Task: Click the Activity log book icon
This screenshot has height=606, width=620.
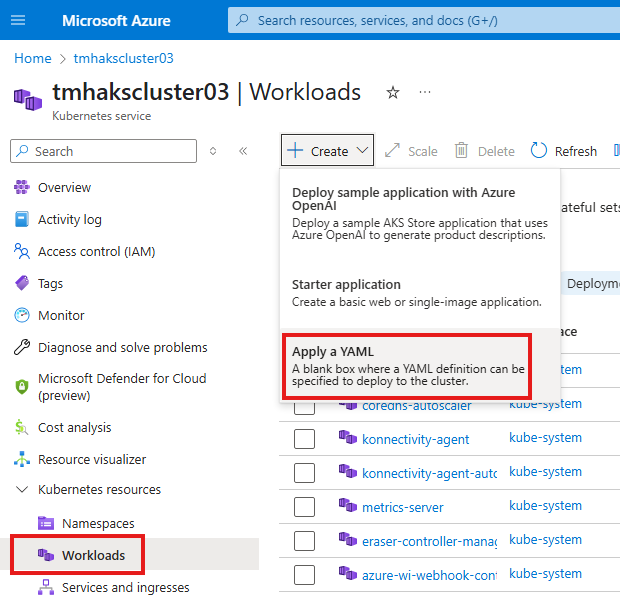Action: click(x=22, y=219)
